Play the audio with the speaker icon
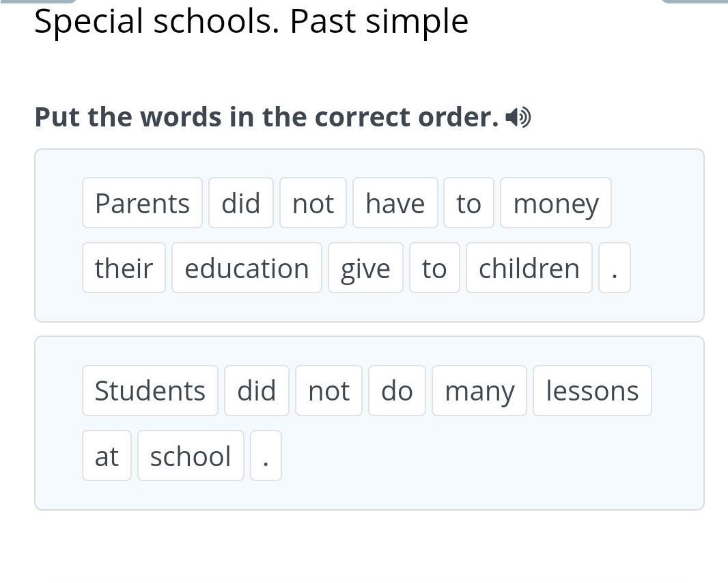 [x=518, y=118]
